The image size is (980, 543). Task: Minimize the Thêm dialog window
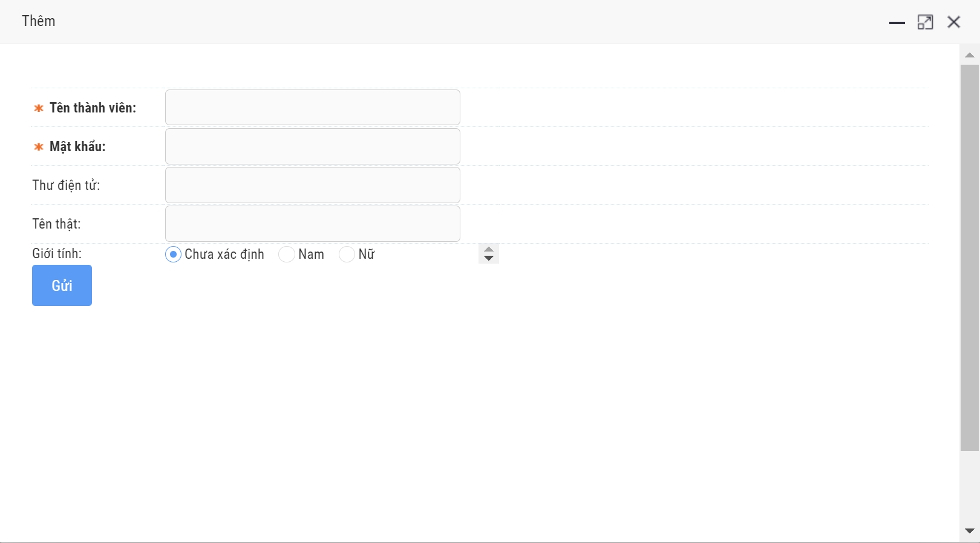click(897, 23)
